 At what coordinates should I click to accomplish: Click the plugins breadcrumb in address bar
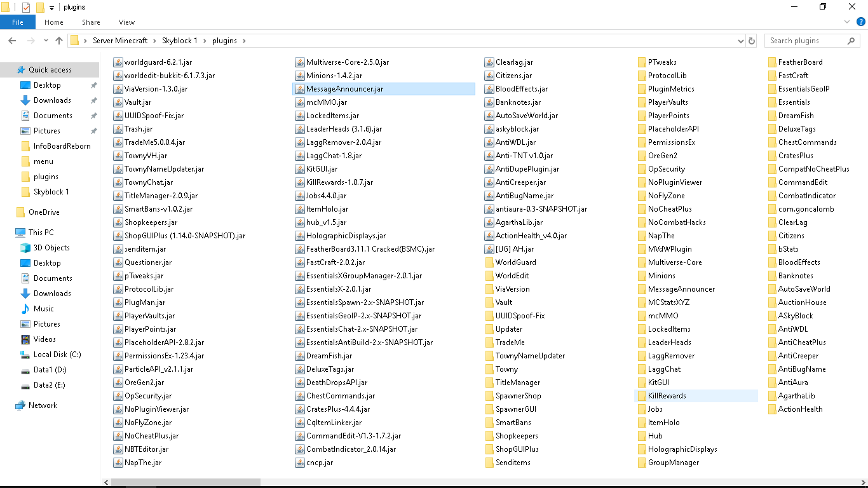(x=224, y=41)
